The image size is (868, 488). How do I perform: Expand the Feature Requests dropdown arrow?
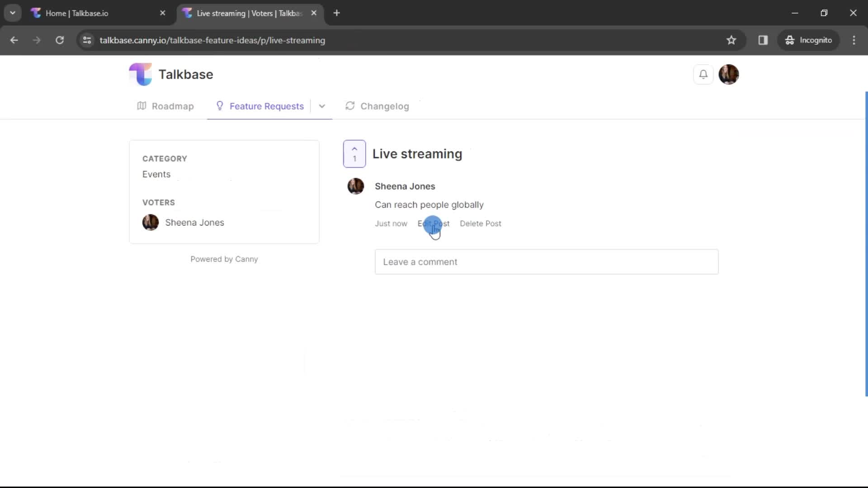[322, 106]
